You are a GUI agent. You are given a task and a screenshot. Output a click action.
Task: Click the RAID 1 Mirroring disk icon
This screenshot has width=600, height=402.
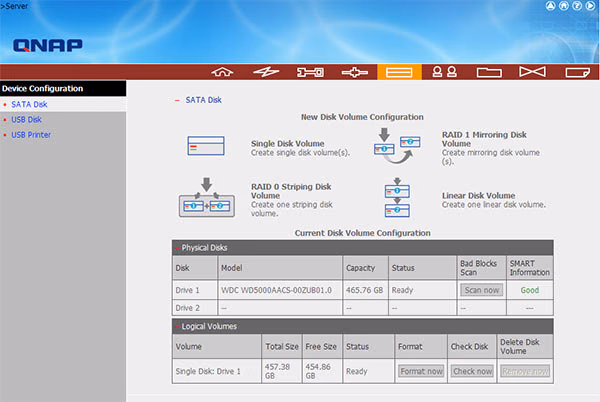coord(397,146)
